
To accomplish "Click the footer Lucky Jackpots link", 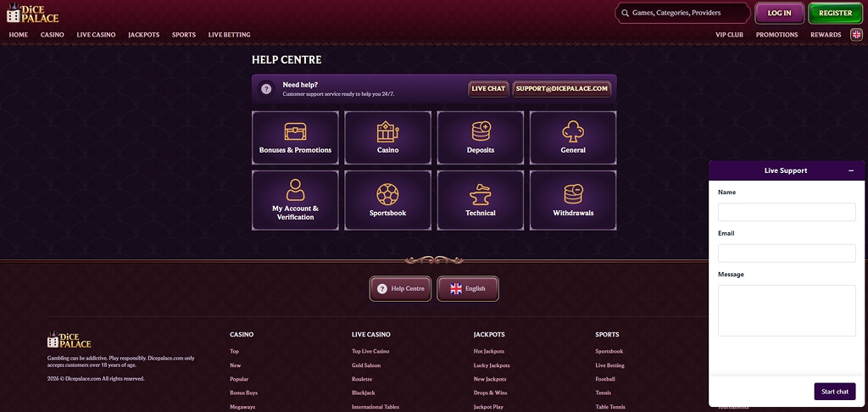I will pos(492,365).
